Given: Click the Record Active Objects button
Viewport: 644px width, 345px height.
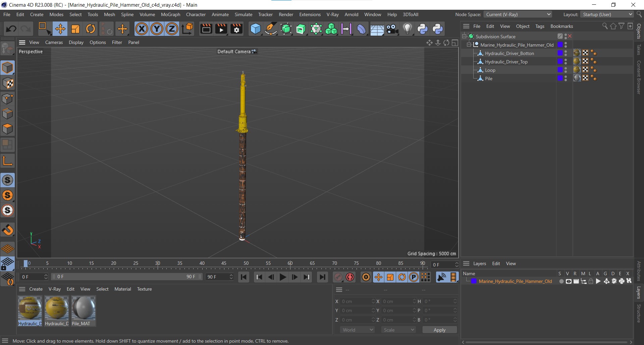Looking at the screenshot, I should 338,277.
